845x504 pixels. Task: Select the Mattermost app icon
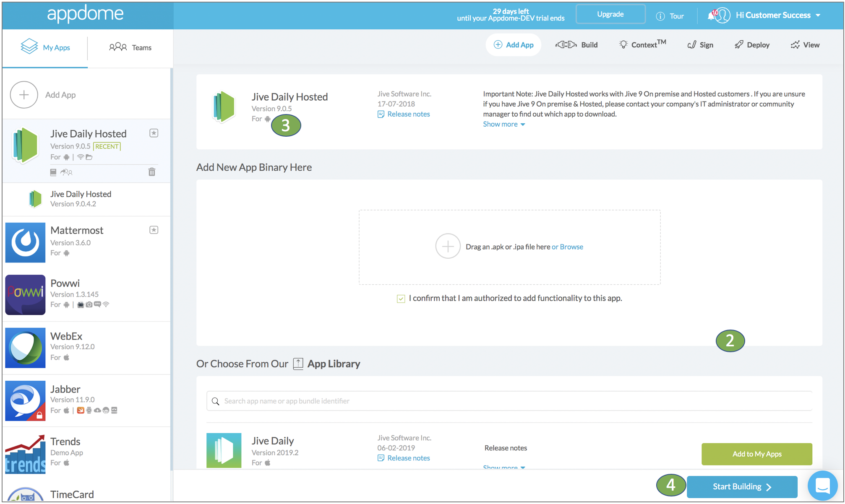pyautogui.click(x=25, y=242)
